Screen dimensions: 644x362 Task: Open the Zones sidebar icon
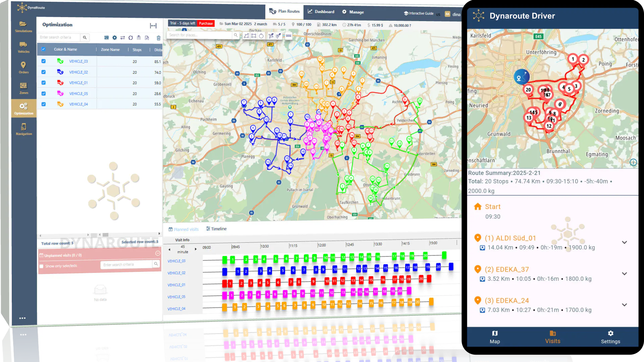click(23, 88)
